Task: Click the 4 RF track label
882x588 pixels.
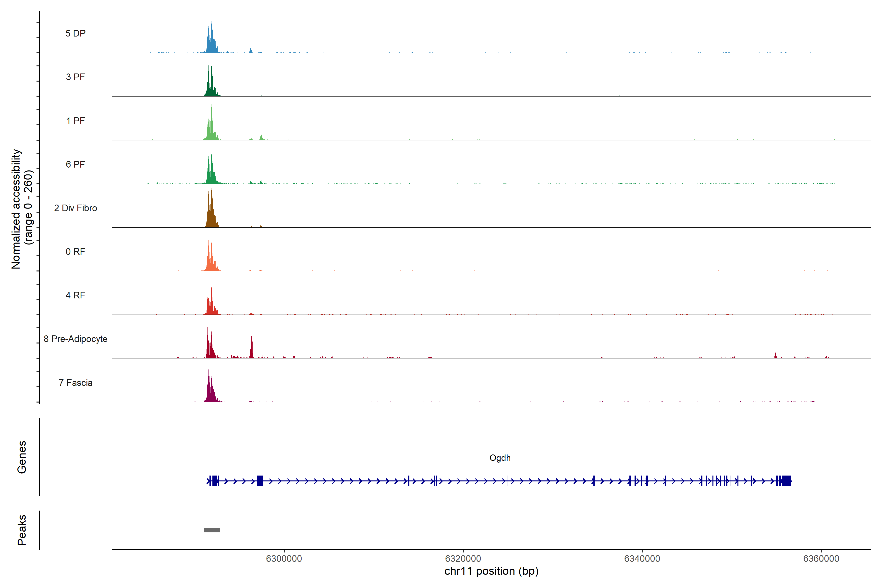Action: tap(75, 295)
